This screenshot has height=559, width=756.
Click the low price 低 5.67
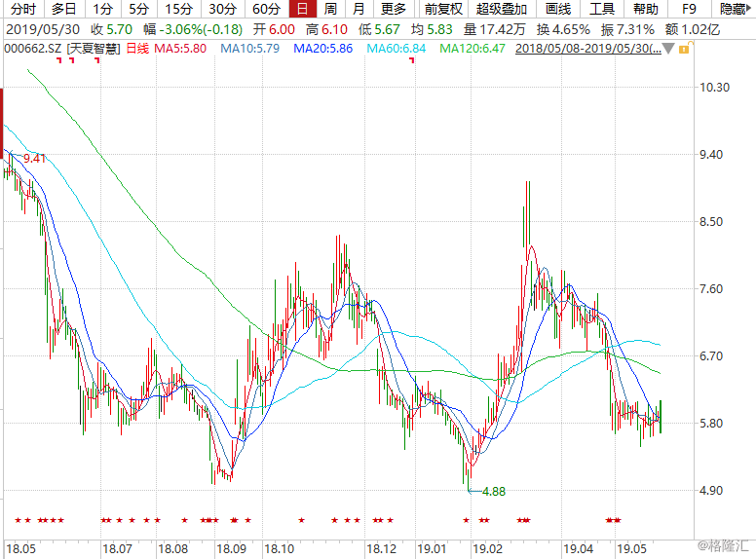coord(379,30)
